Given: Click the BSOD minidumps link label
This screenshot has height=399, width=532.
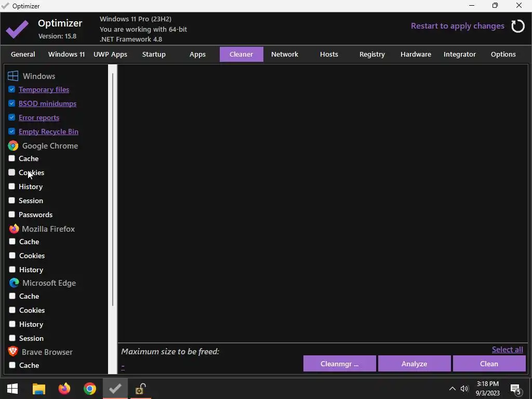Looking at the screenshot, I should point(47,103).
